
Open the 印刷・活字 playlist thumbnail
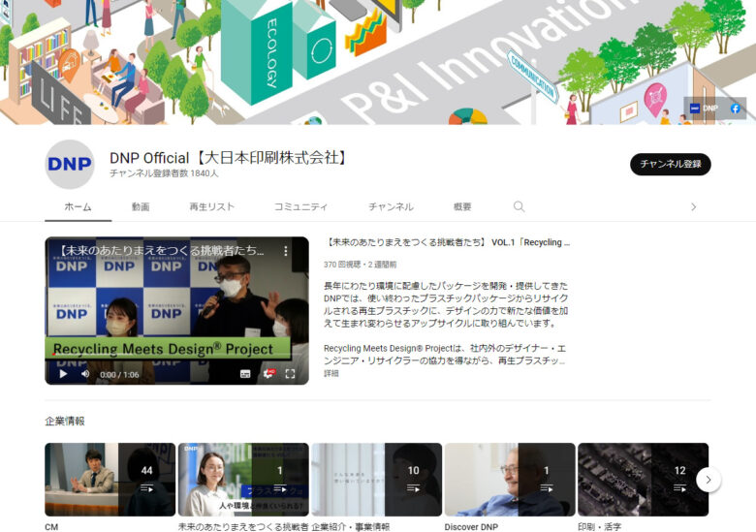click(644, 480)
